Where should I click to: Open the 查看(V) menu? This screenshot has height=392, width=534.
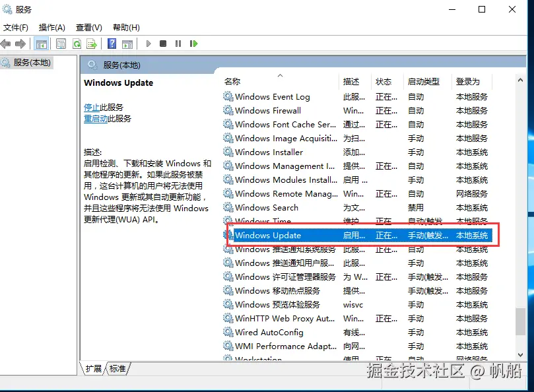(89, 27)
